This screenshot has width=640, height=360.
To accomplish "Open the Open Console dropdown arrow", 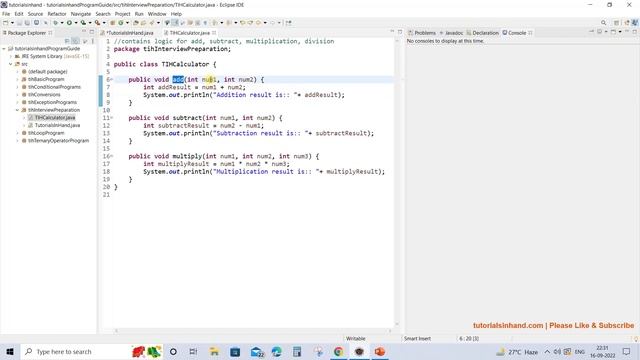I will point(620,32).
